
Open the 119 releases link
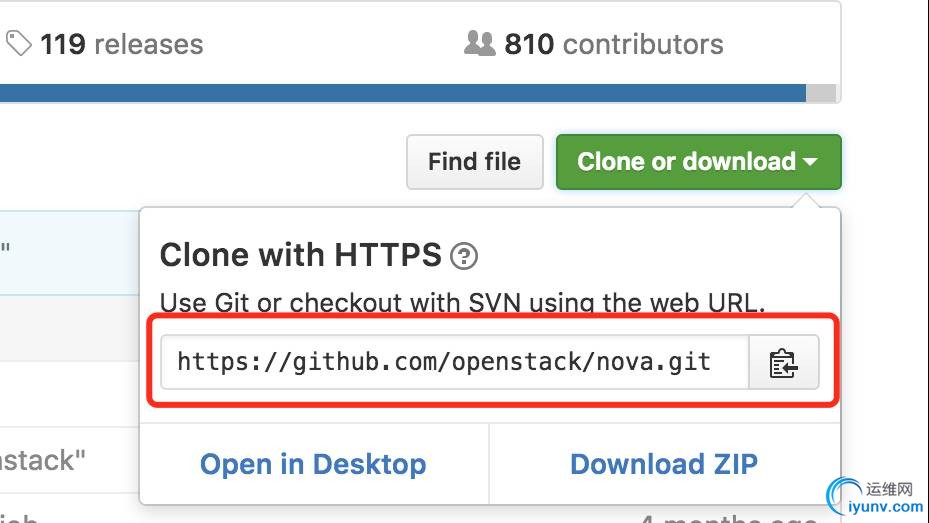[x=121, y=44]
